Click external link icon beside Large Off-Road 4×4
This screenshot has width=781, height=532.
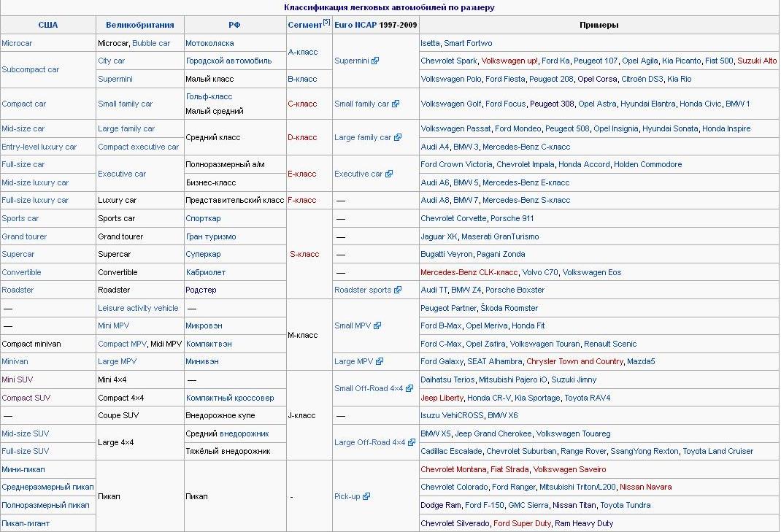[x=412, y=442]
